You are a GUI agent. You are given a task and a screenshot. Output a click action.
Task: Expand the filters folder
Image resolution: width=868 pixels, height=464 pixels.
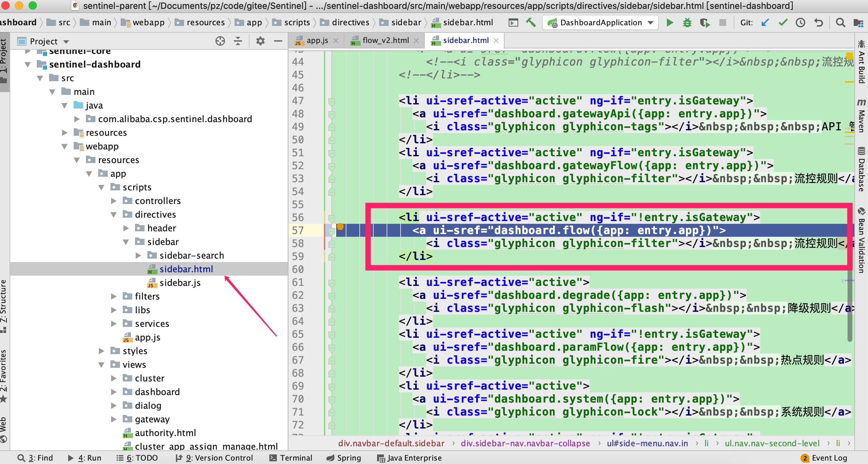tap(114, 296)
